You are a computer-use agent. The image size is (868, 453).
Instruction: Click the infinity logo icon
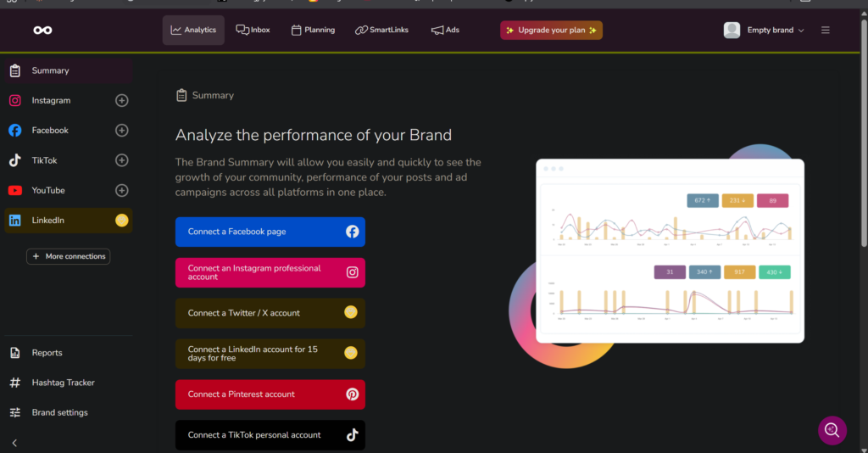pyautogui.click(x=42, y=31)
